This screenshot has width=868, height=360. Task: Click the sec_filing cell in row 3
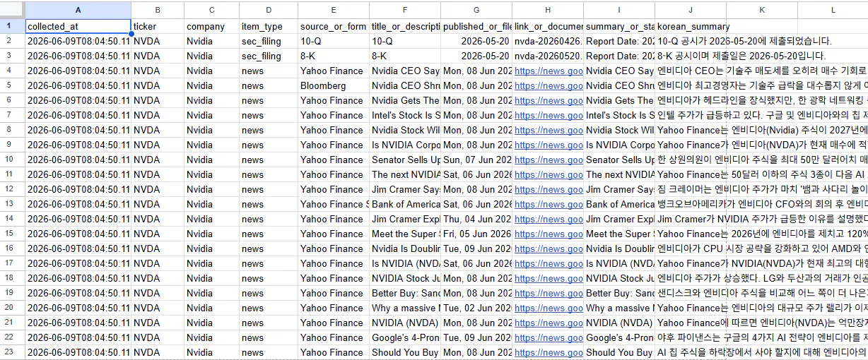click(269, 56)
